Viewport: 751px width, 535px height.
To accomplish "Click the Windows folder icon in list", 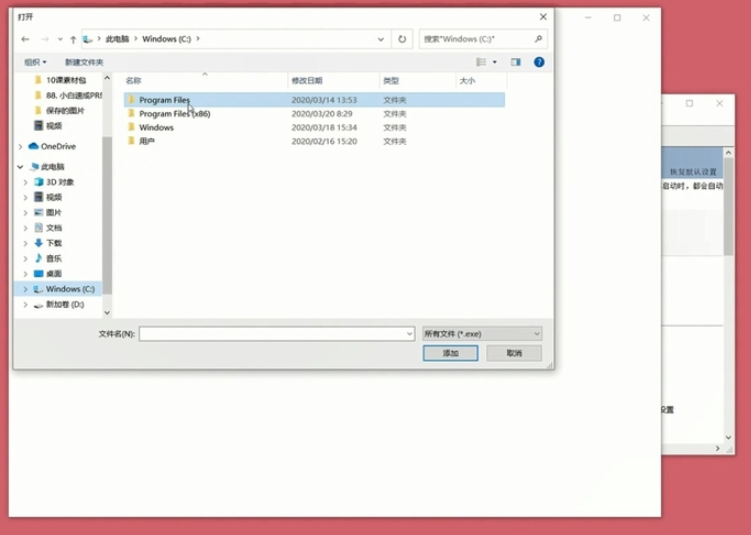I will (131, 127).
